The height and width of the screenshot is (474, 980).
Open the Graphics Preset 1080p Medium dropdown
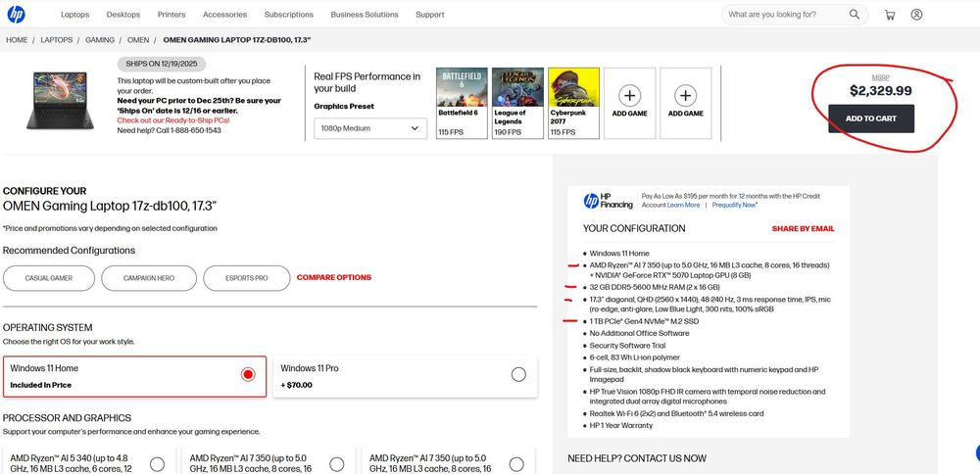point(370,128)
